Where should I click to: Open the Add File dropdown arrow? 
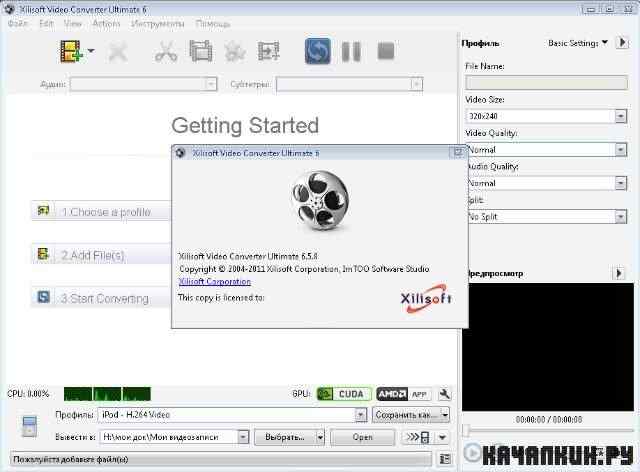[91, 51]
